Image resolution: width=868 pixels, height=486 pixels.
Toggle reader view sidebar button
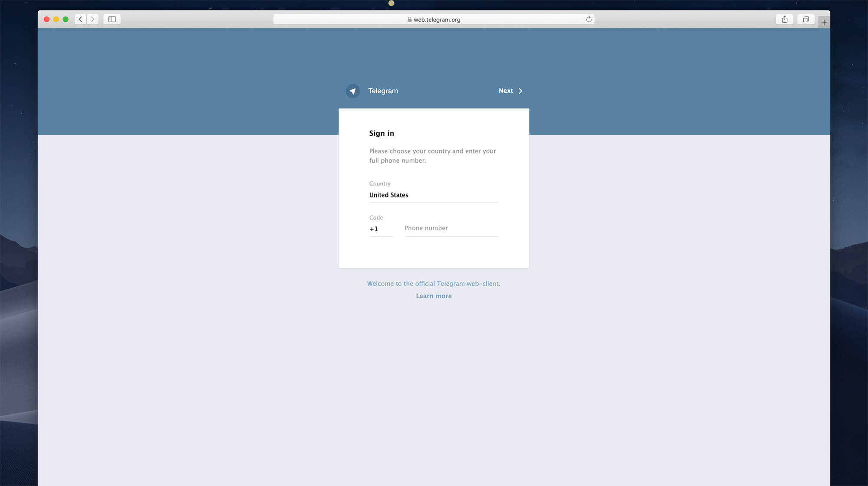click(x=112, y=19)
